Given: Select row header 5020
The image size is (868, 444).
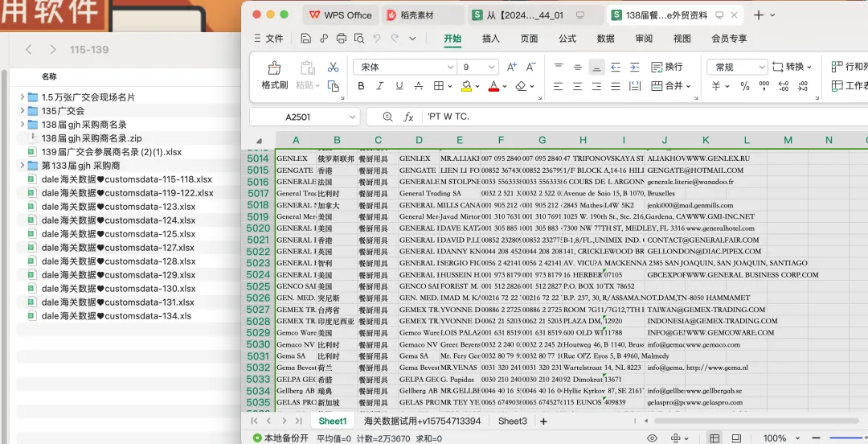Looking at the screenshot, I should (259, 228).
